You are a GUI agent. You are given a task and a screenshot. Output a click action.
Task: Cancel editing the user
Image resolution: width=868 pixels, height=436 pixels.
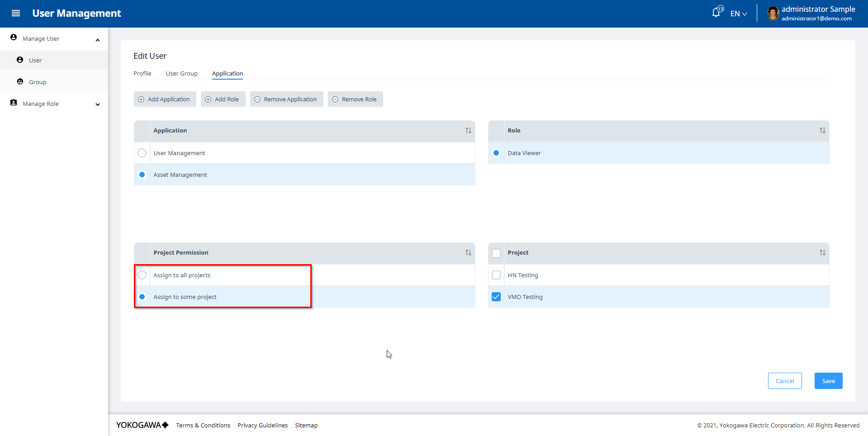785,381
